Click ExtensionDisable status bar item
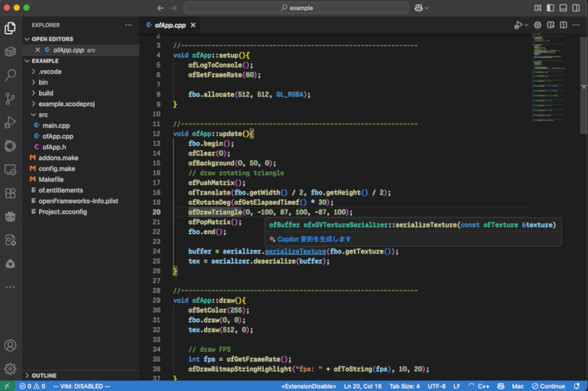Screen dimensions: 588x391 pyautogui.click(x=308, y=386)
